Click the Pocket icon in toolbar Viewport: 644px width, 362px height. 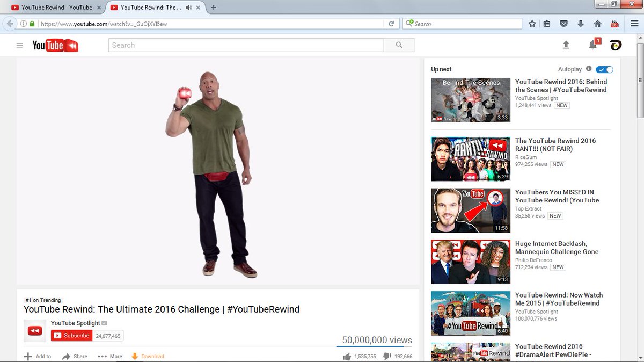563,24
